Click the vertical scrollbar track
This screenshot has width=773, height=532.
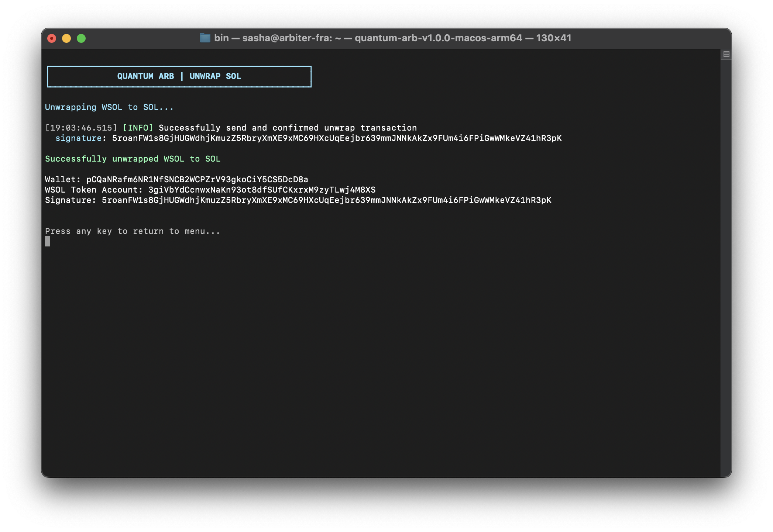click(726, 266)
